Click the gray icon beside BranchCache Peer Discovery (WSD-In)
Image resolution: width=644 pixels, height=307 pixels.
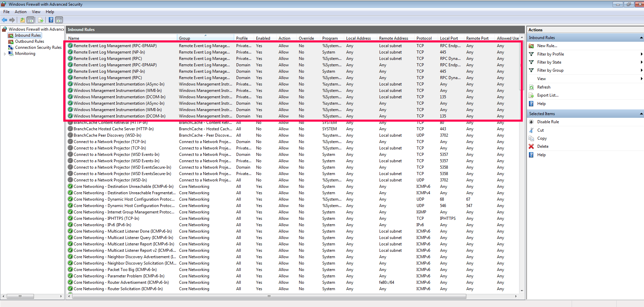[x=70, y=135]
